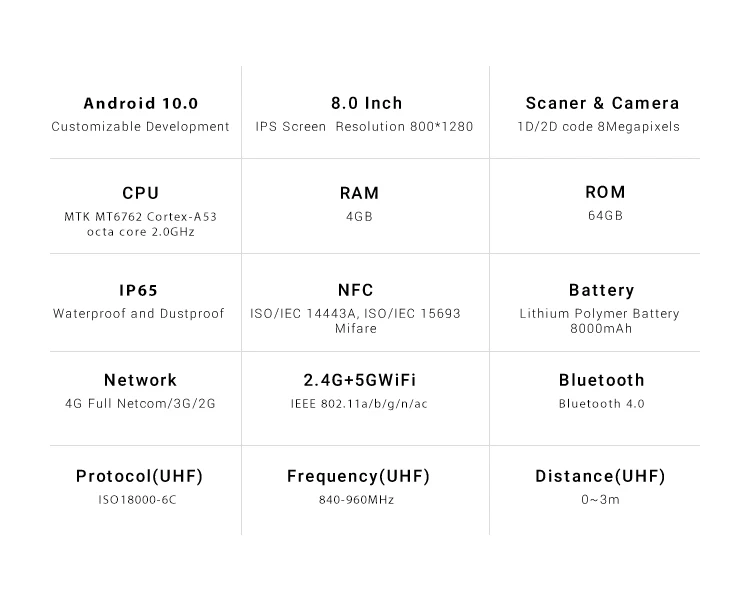Screen dimensions: 750x600
Task: Click the ROM heading
Action: click(604, 192)
